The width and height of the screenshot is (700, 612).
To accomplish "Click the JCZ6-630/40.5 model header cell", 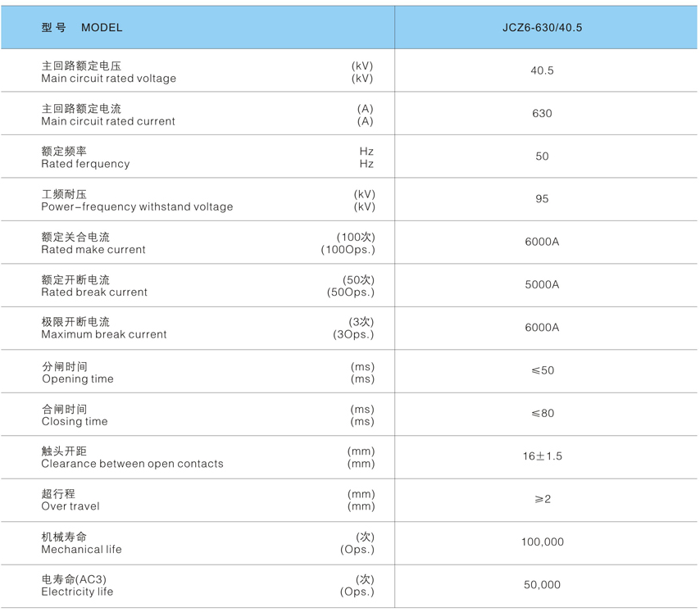I will 542,28.
